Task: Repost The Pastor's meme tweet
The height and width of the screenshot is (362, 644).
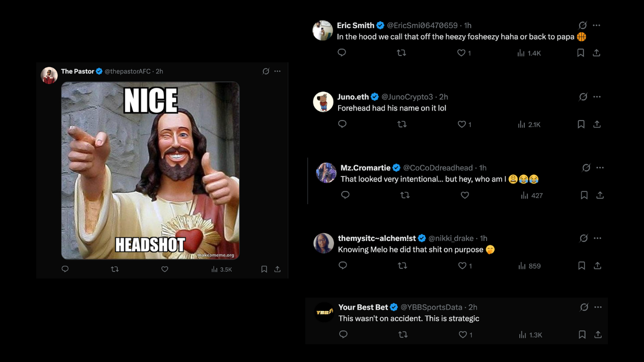Action: 115,269
